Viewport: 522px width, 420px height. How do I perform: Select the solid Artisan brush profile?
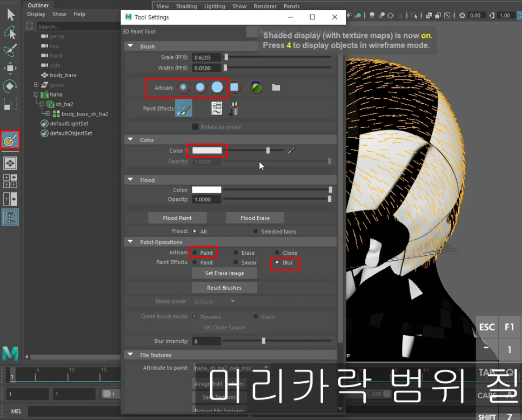tap(217, 87)
